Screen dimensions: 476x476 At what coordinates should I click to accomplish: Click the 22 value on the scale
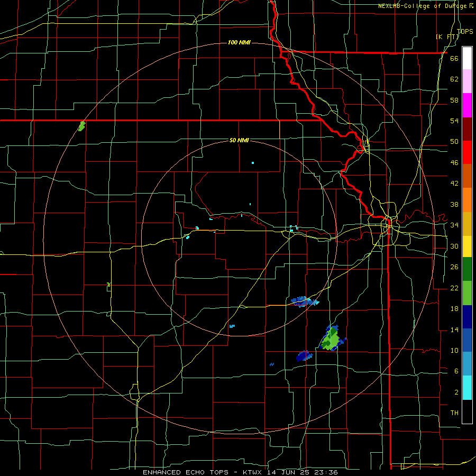454,288
